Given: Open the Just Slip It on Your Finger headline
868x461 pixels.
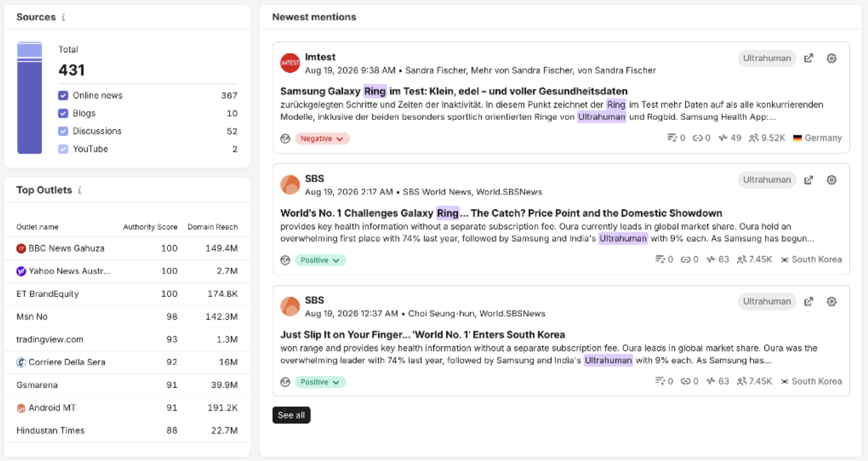Looking at the screenshot, I should click(423, 335).
